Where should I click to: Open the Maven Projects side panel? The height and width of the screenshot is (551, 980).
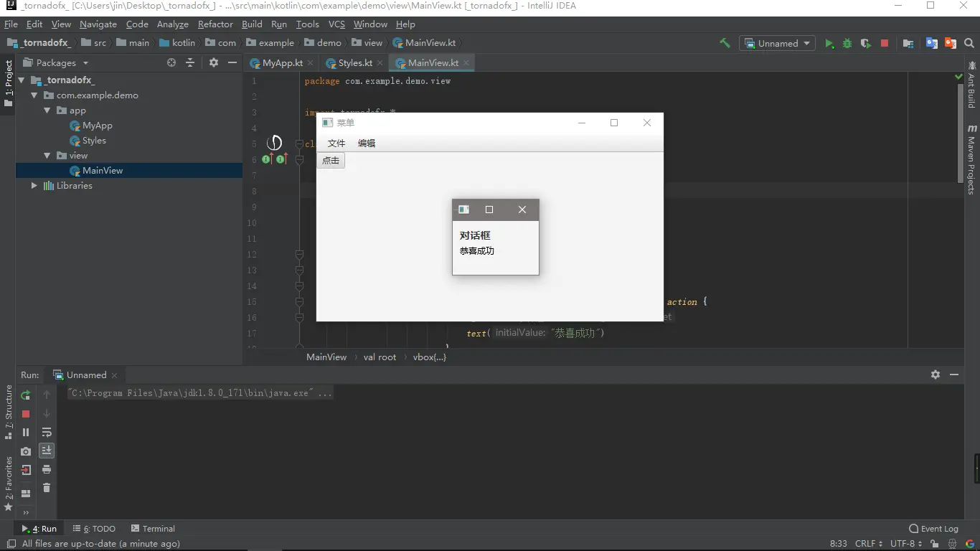(x=971, y=159)
